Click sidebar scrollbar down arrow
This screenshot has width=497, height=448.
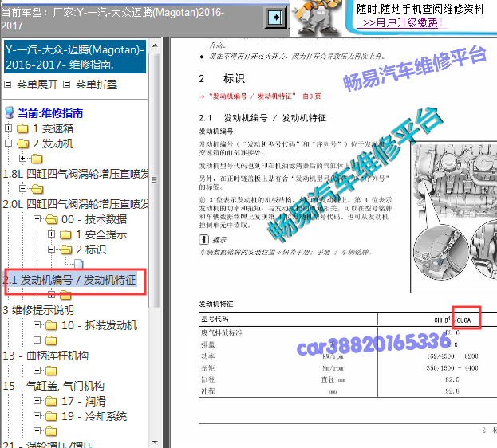coord(155,442)
